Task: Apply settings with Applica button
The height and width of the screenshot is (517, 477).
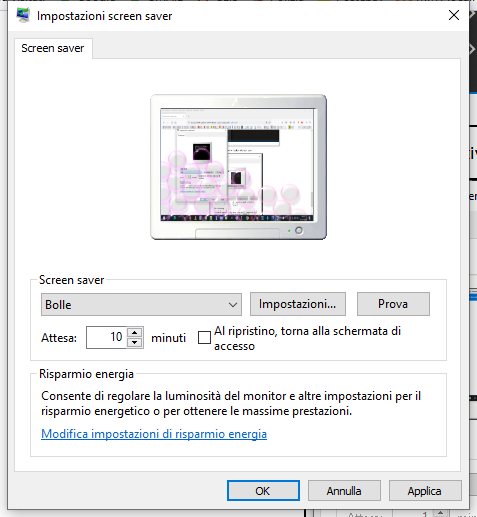Action: (425, 491)
